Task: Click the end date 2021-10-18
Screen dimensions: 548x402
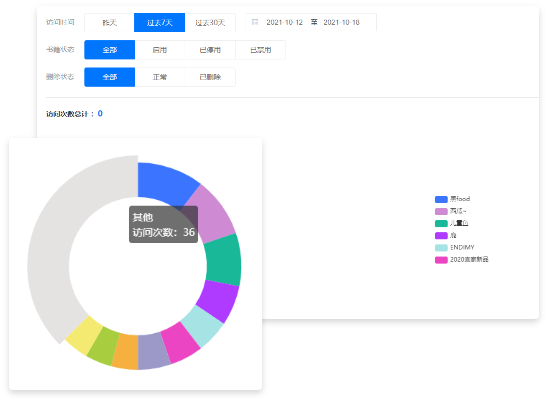Action: pyautogui.click(x=341, y=22)
